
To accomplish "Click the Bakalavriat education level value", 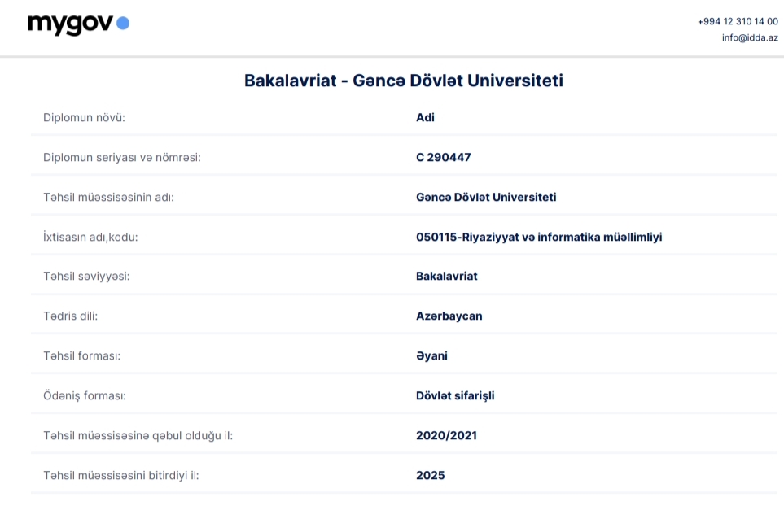I will tap(446, 276).
